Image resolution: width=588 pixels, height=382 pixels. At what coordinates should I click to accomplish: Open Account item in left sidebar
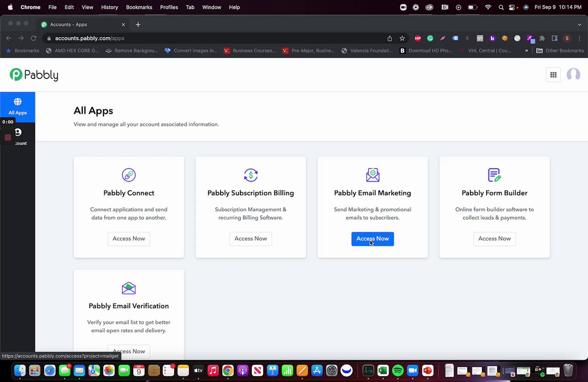[17, 137]
